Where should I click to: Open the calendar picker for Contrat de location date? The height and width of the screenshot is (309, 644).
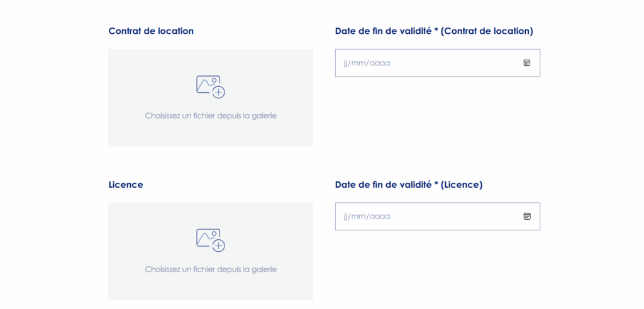point(527,63)
